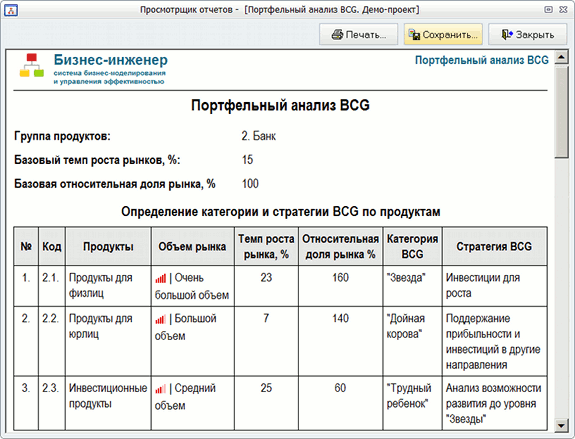Image resolution: width=575 pixels, height=439 pixels.
Task: Click the market volume bars icon for Продукты для юрлиц
Action: [161, 319]
